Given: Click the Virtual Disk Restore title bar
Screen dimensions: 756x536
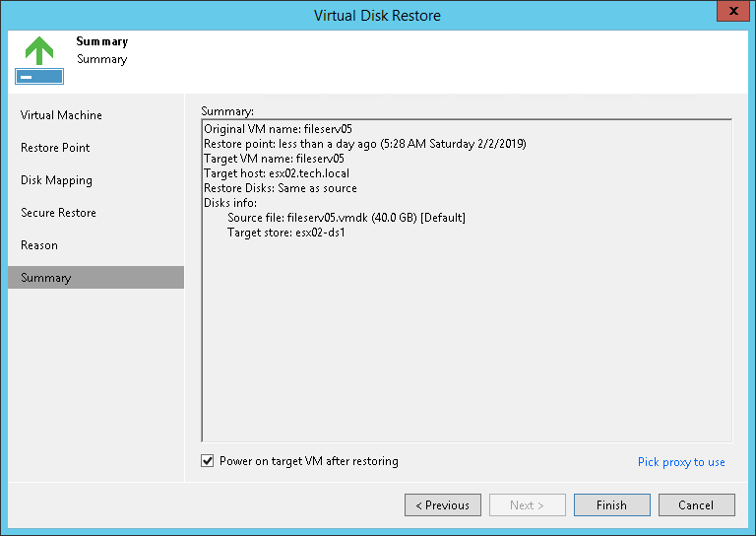Looking at the screenshot, I should (377, 15).
